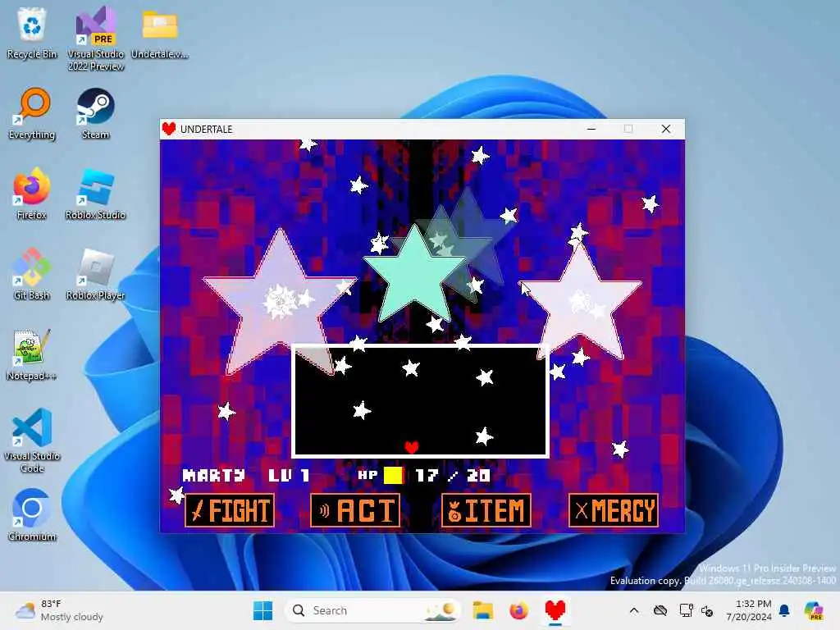Open the Visual Studio Code shortcut

pos(32,441)
